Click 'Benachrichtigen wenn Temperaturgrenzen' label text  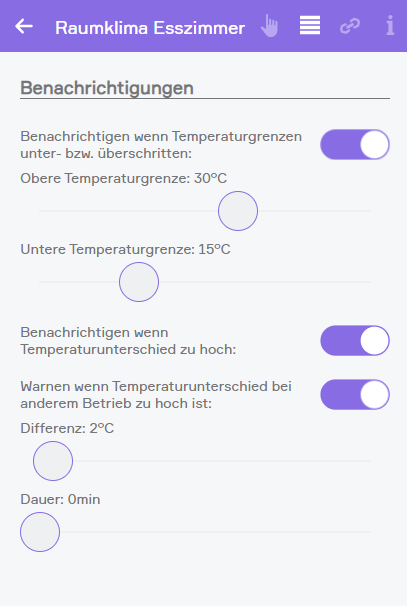pos(161,137)
